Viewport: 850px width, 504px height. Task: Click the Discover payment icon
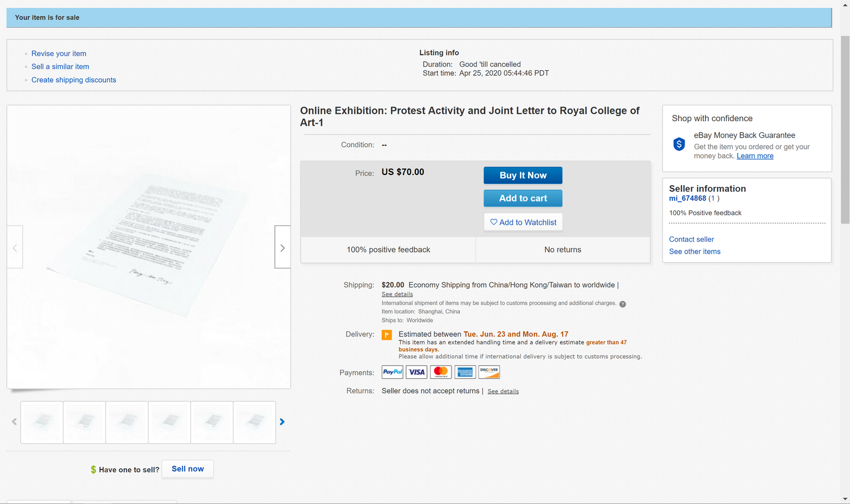point(489,372)
